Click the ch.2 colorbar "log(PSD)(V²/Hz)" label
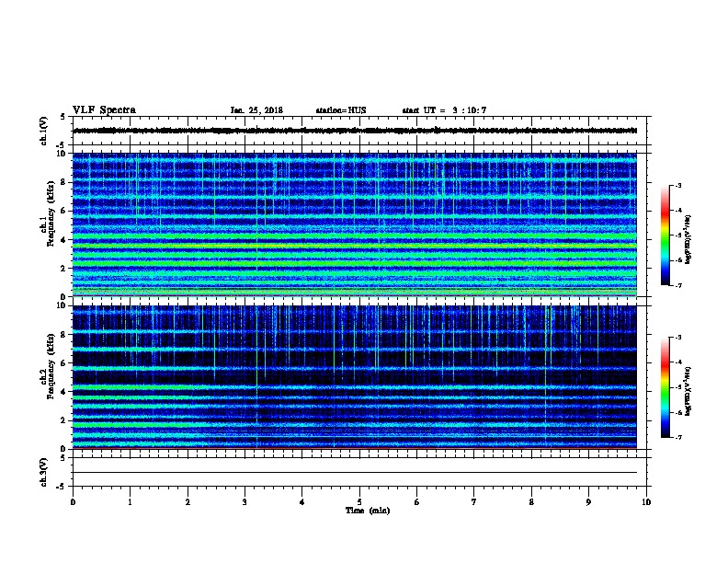The image size is (728, 563). [x=688, y=392]
